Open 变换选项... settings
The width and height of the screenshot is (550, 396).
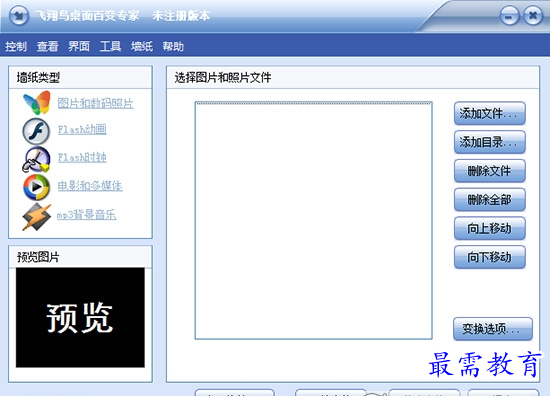click(493, 329)
